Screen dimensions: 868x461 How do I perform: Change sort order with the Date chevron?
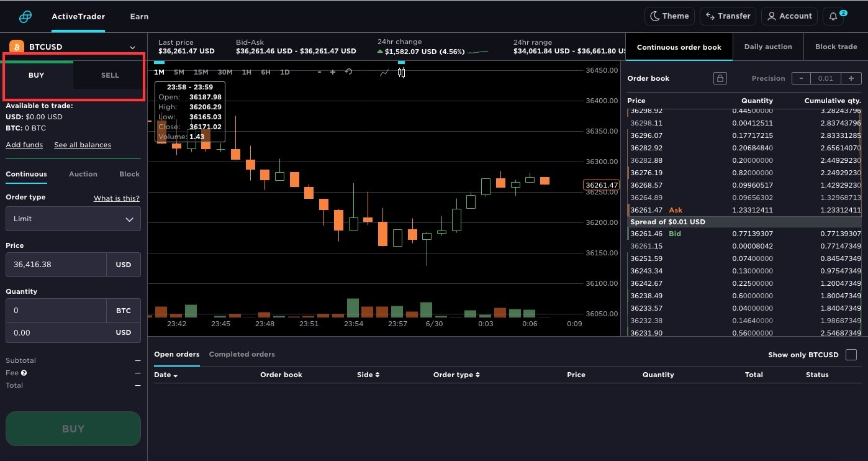pyautogui.click(x=177, y=375)
